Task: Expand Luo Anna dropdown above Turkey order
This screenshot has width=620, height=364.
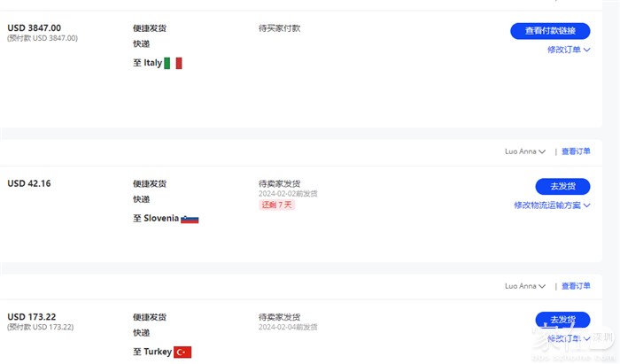Action: click(525, 286)
